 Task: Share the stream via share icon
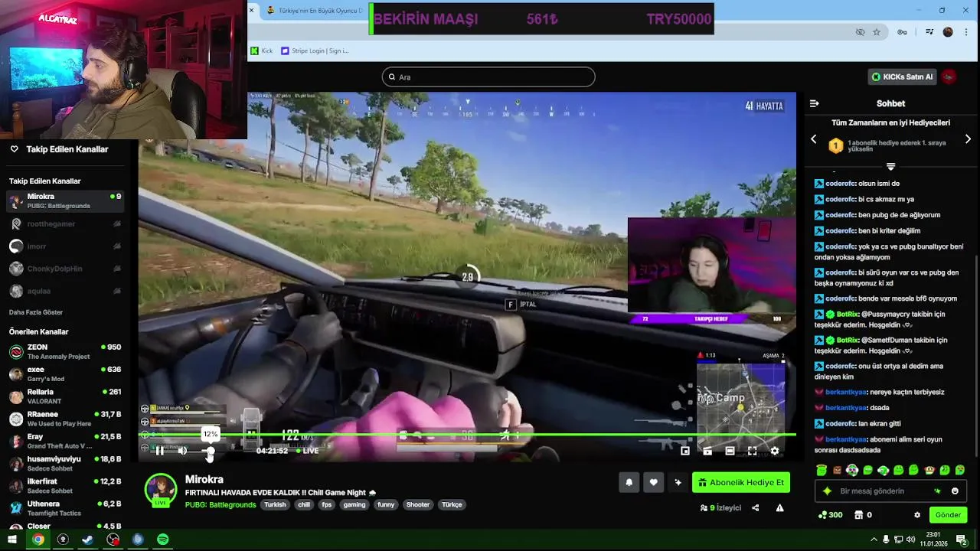(755, 507)
